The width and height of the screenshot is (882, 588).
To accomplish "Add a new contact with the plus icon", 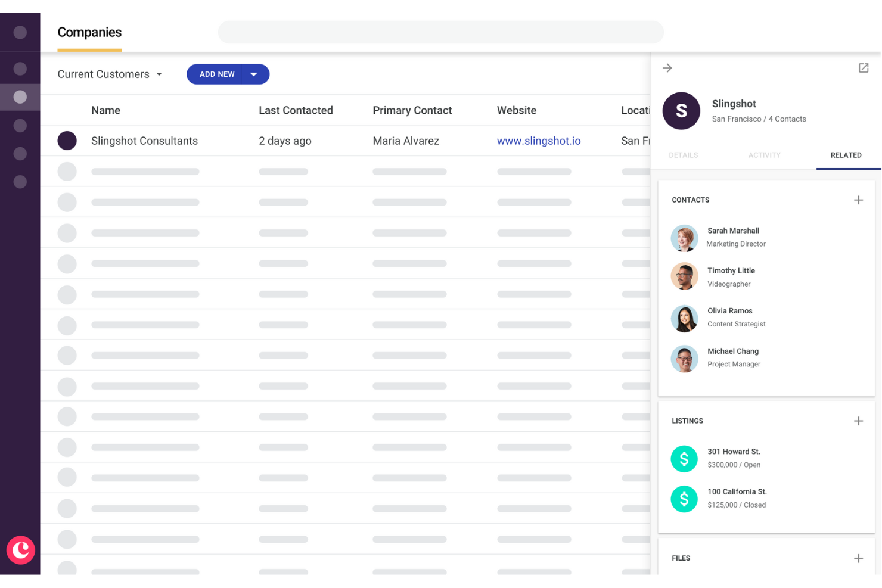I will [858, 200].
